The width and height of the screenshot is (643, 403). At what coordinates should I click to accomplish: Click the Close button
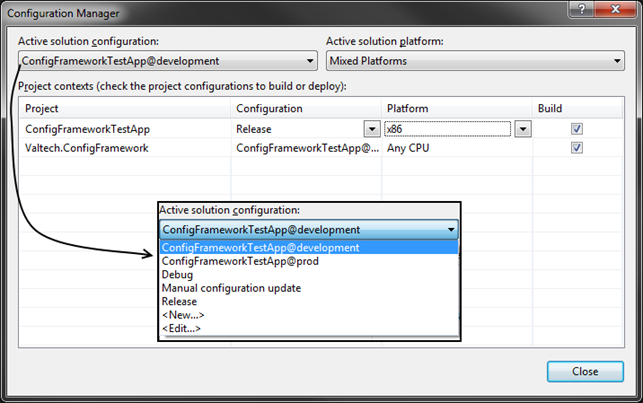[x=585, y=371]
